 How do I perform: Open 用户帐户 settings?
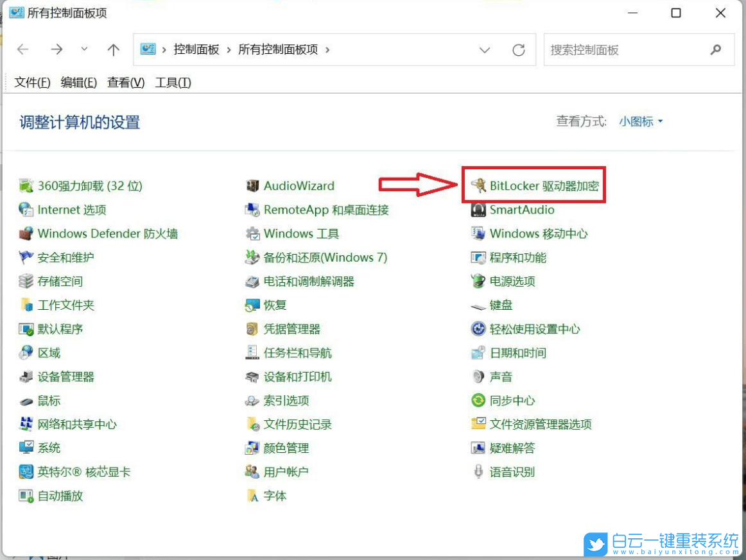(x=286, y=471)
